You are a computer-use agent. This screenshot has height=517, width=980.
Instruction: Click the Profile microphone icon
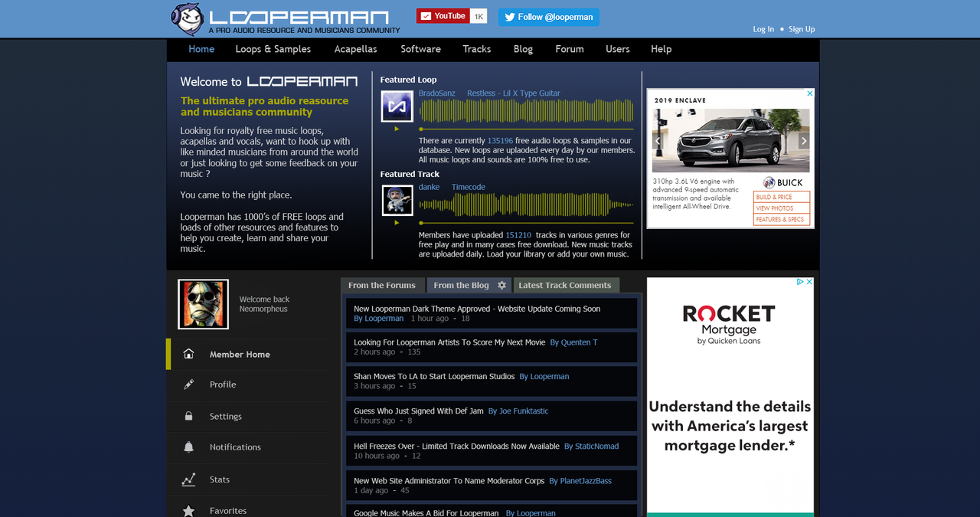pyautogui.click(x=188, y=384)
